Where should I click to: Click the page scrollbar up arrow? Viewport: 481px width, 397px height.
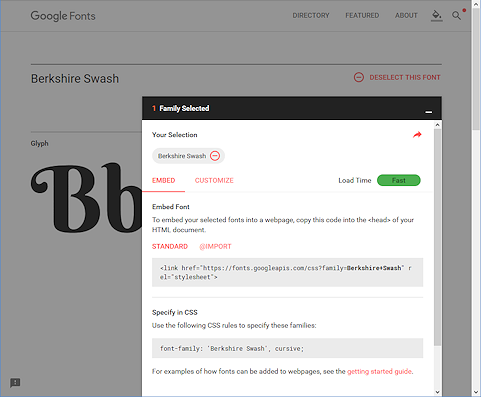pos(476,4)
